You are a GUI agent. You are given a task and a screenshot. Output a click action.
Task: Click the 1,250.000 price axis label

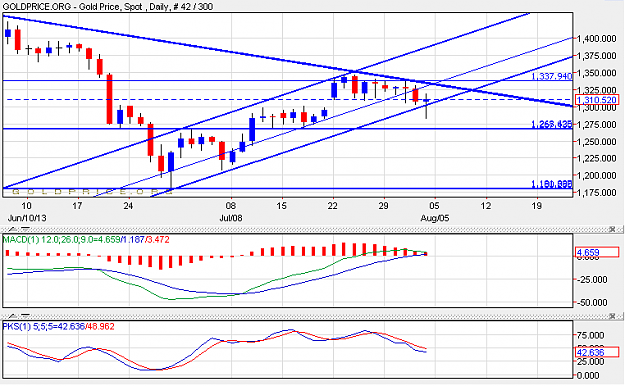(x=596, y=142)
